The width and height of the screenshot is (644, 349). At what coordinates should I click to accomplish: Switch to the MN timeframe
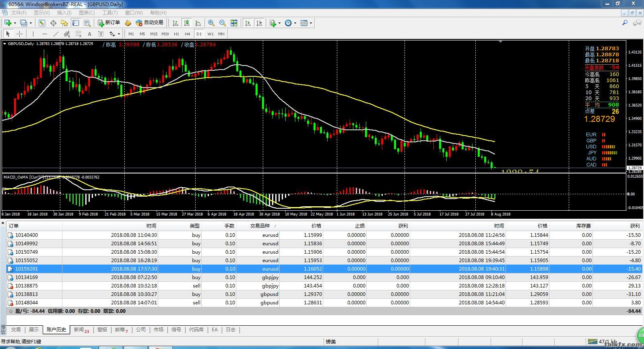click(x=221, y=34)
